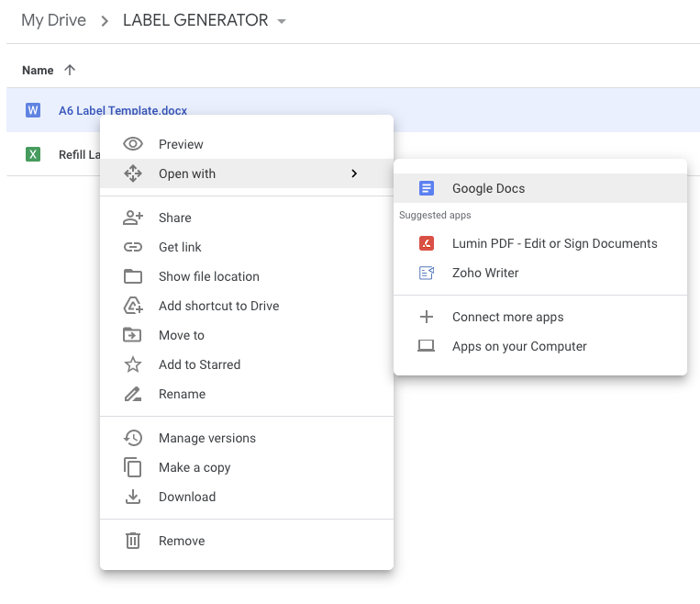Viewport: 700px width, 604px height.
Task: Go to My Drive breadcrumb
Action: 53,20
